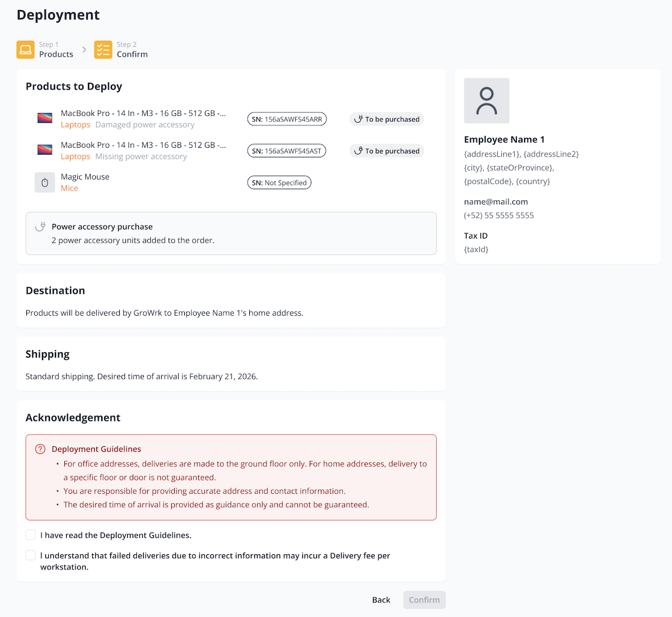
Task: Click the first MacBook Pro thumbnail image
Action: pos(45,118)
